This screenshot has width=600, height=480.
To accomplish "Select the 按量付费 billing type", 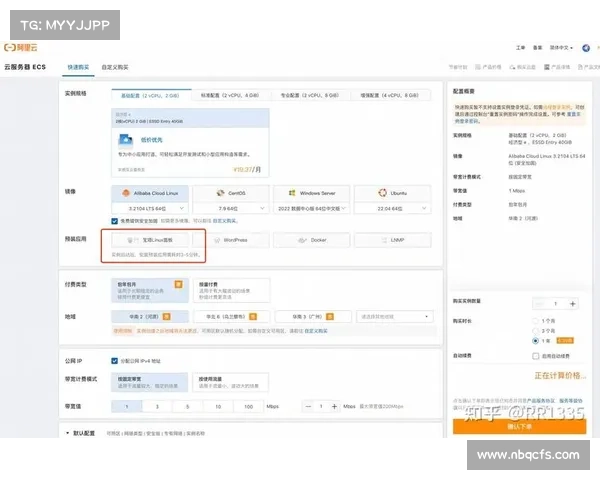I will click(231, 291).
